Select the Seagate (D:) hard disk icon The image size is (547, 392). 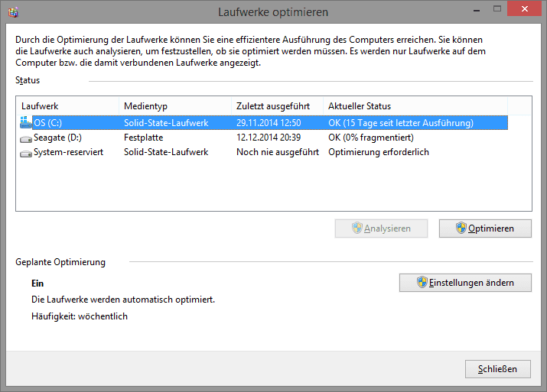[26, 139]
